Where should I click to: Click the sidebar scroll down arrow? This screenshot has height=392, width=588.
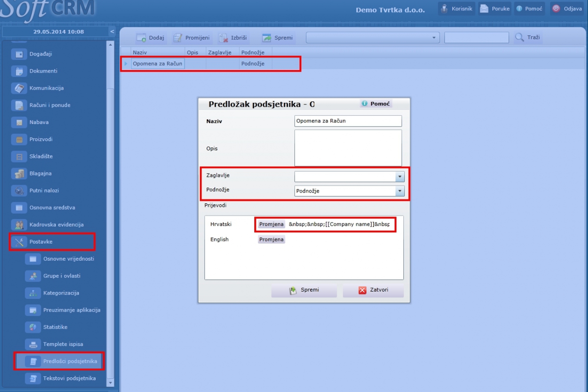pyautogui.click(x=110, y=382)
